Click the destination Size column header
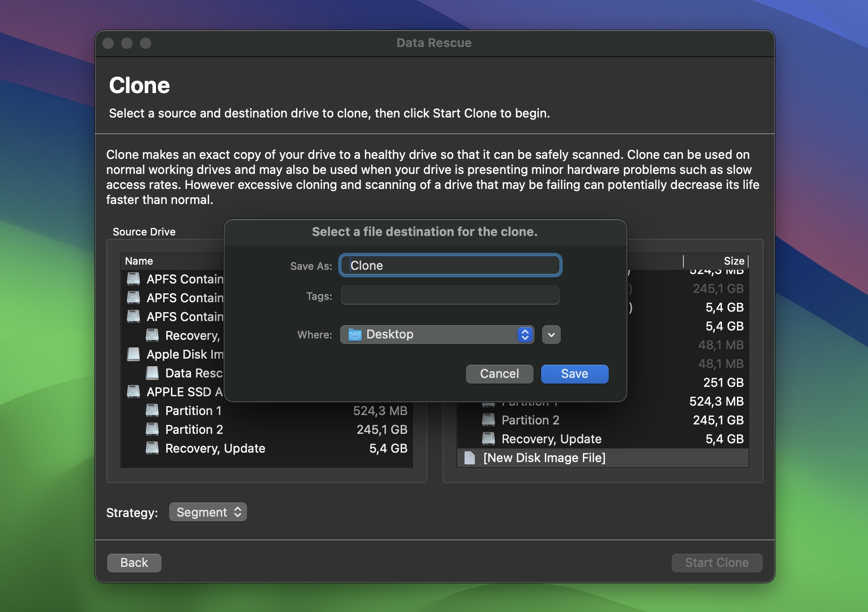Image resolution: width=868 pixels, height=612 pixels. tap(734, 261)
